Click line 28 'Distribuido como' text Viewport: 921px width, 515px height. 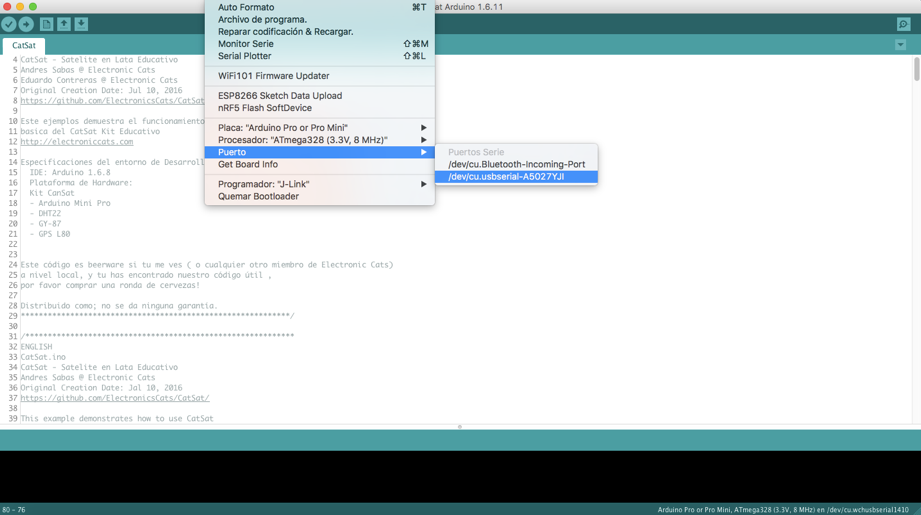click(x=119, y=306)
